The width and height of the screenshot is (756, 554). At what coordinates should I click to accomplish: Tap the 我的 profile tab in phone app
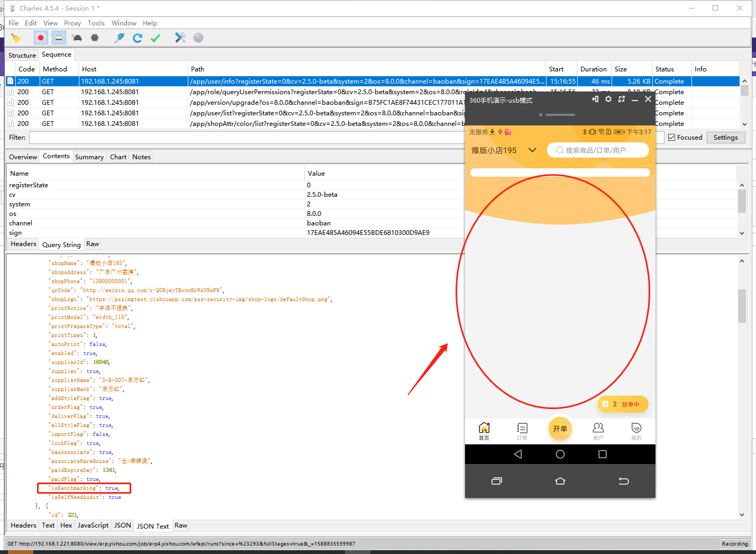pyautogui.click(x=636, y=431)
